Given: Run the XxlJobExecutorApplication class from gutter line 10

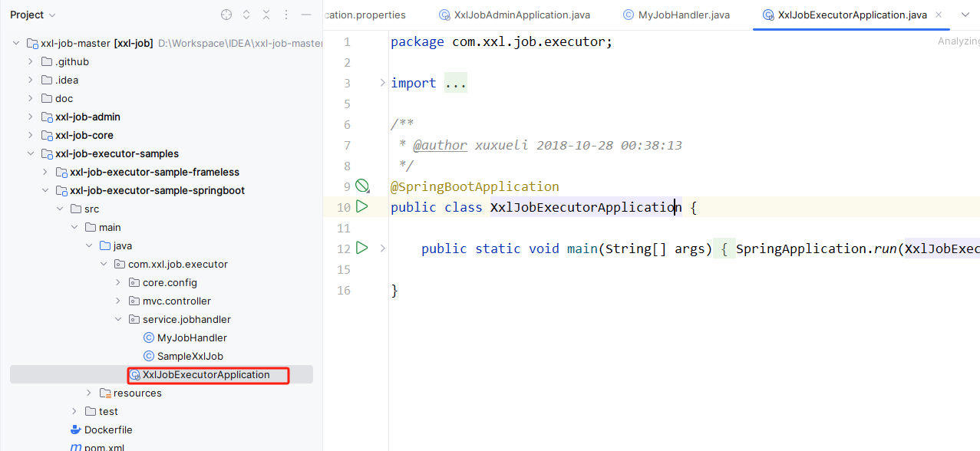Looking at the screenshot, I should [362, 206].
